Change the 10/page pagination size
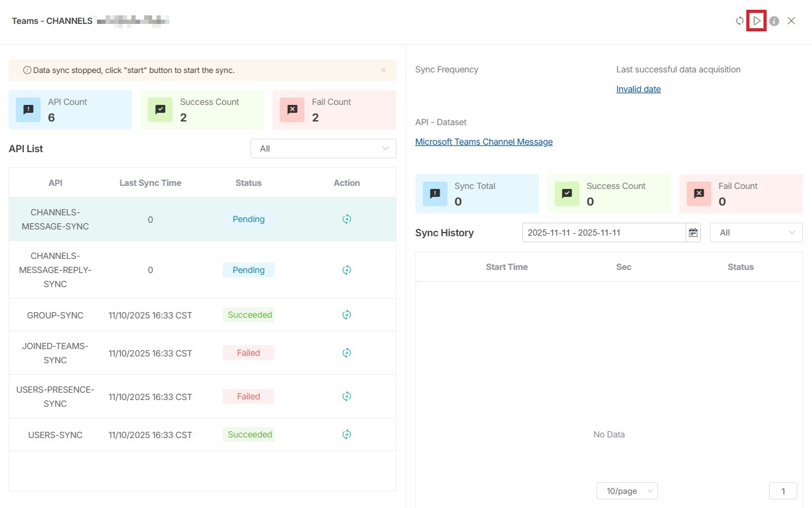 click(x=627, y=491)
